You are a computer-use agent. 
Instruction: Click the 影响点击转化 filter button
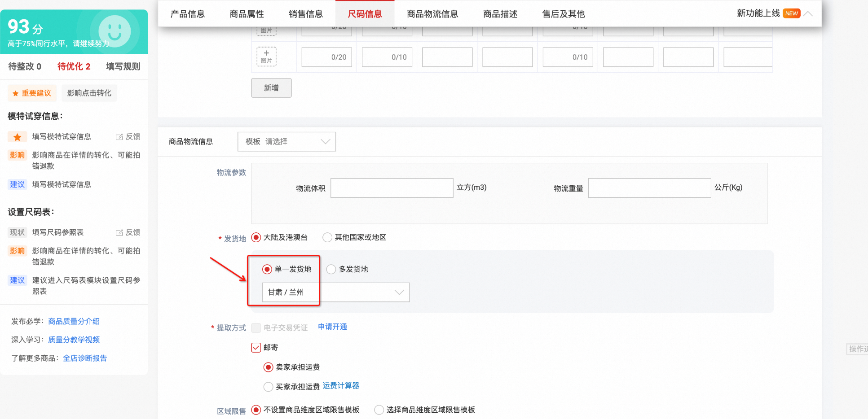coord(89,93)
